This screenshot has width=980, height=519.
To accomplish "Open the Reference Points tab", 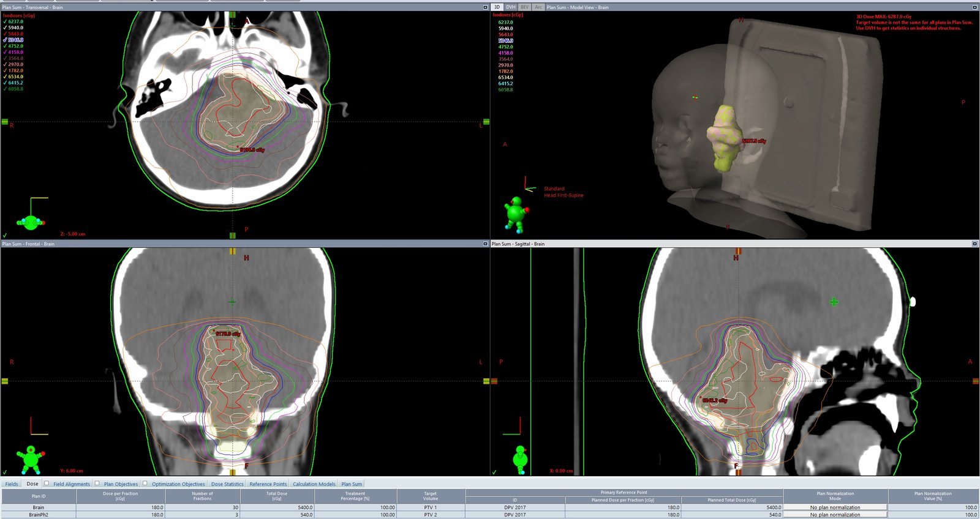I will pyautogui.click(x=268, y=484).
